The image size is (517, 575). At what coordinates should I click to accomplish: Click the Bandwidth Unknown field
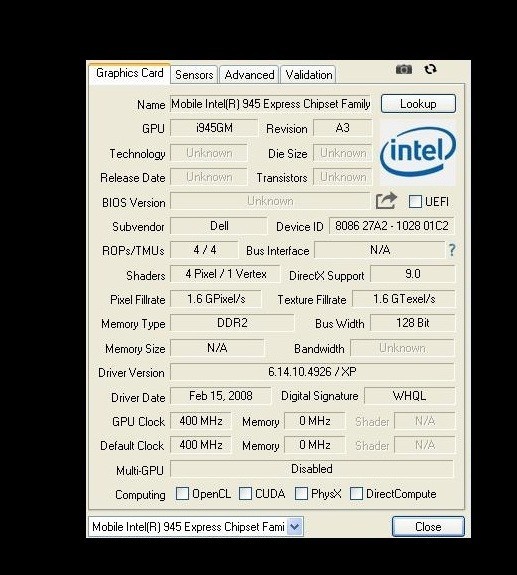(x=402, y=348)
